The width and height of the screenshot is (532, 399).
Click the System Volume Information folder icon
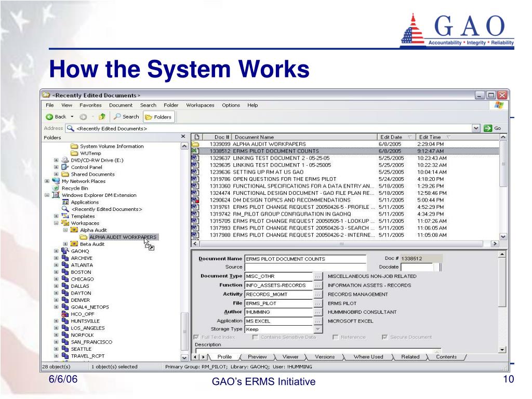[74, 146]
